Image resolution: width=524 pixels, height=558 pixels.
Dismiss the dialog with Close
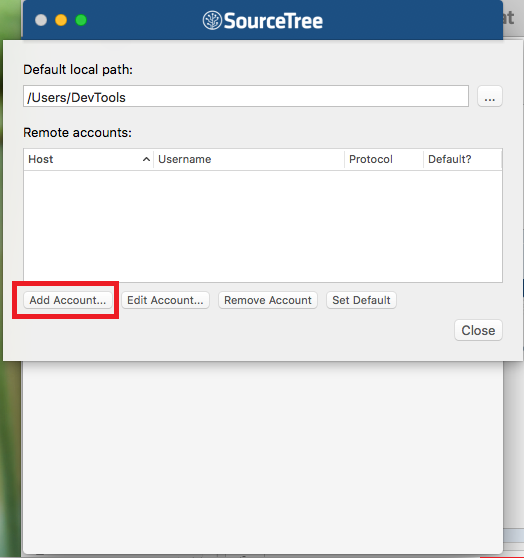(x=478, y=330)
